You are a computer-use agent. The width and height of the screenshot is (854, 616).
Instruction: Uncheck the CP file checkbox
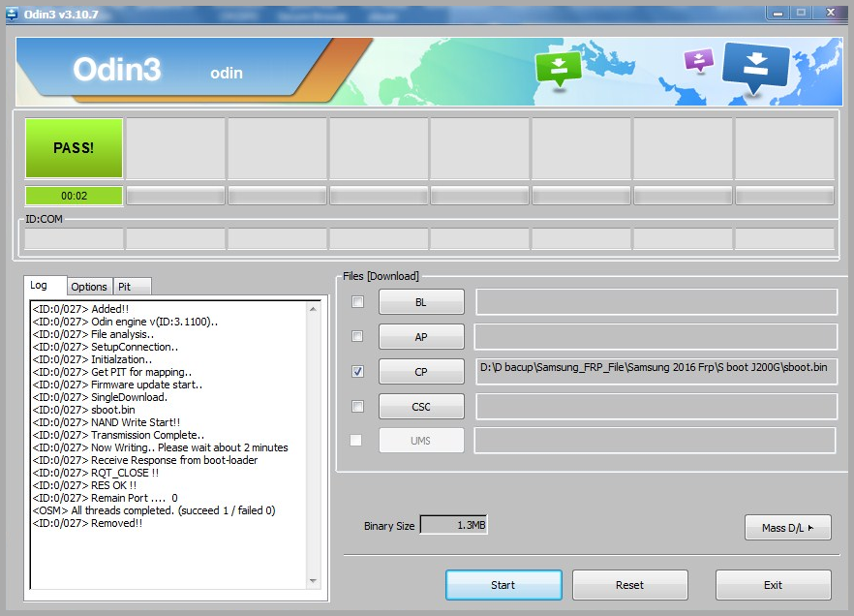pyautogui.click(x=358, y=372)
